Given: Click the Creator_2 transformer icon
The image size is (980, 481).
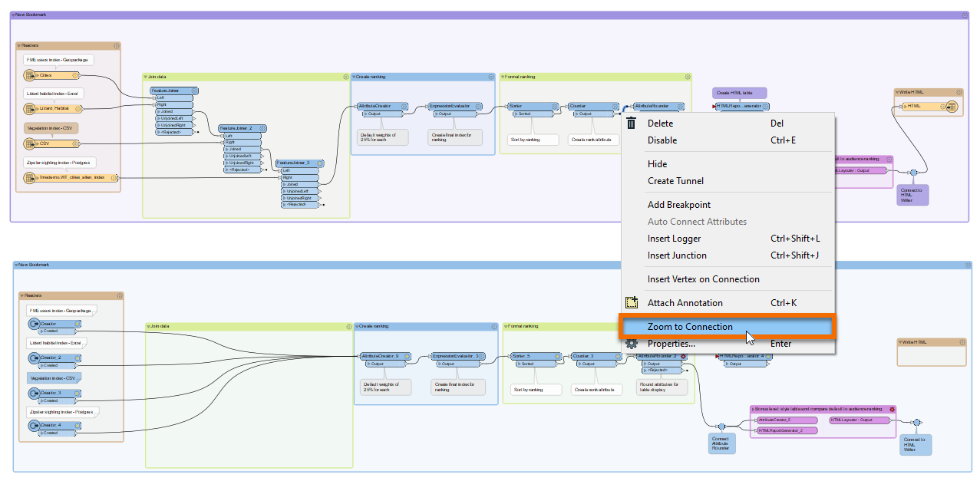Looking at the screenshot, I should tap(33, 357).
